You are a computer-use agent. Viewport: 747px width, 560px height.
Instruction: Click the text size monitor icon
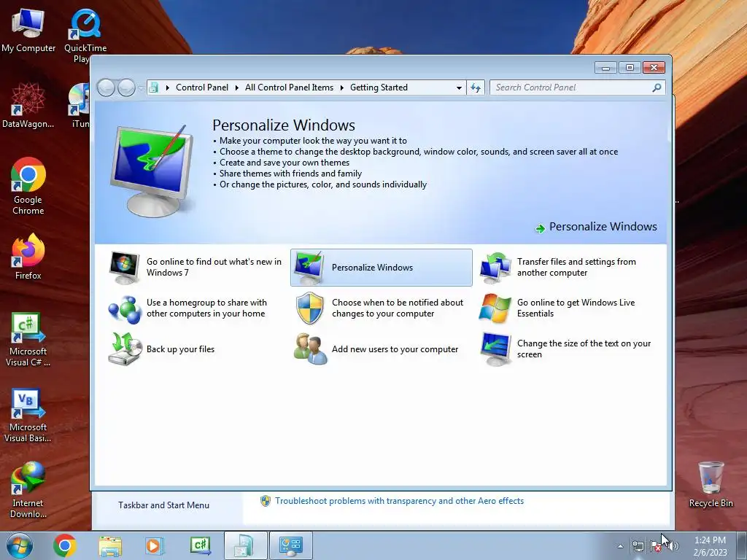(x=495, y=349)
